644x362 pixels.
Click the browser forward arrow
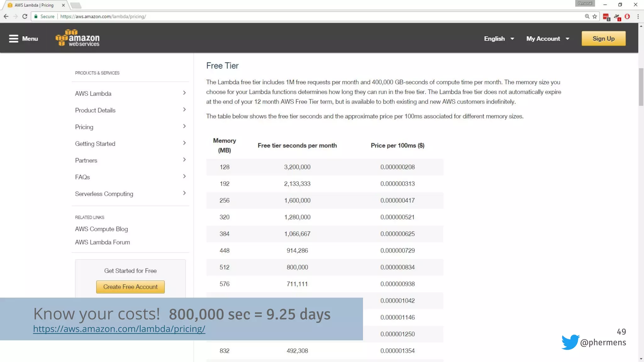click(x=15, y=16)
